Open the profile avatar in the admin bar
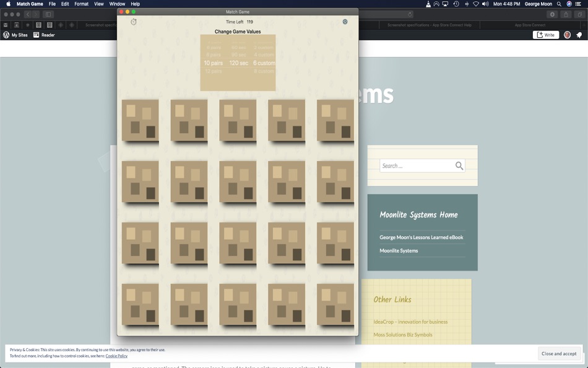This screenshot has width=588, height=368. [567, 35]
